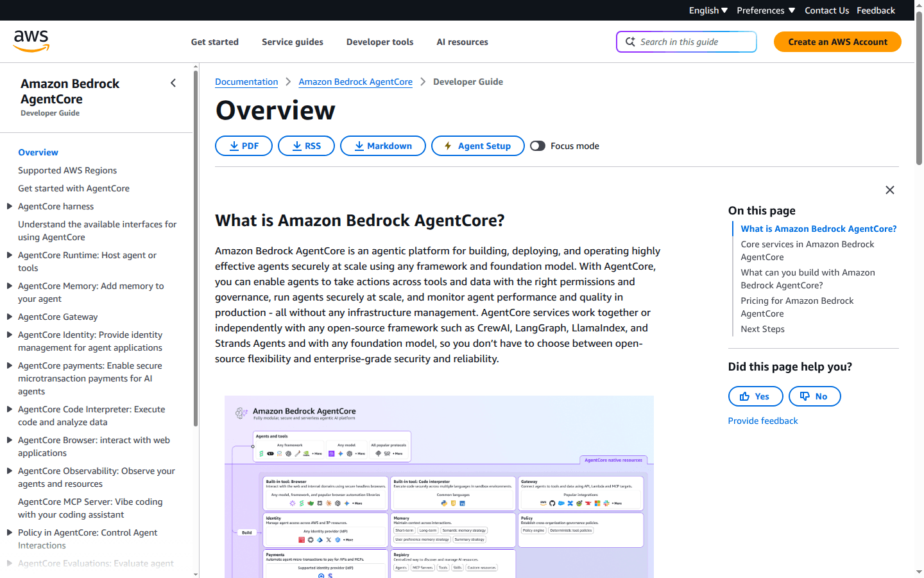This screenshot has width=924, height=578.
Task: Download the Markdown version
Action: click(383, 146)
